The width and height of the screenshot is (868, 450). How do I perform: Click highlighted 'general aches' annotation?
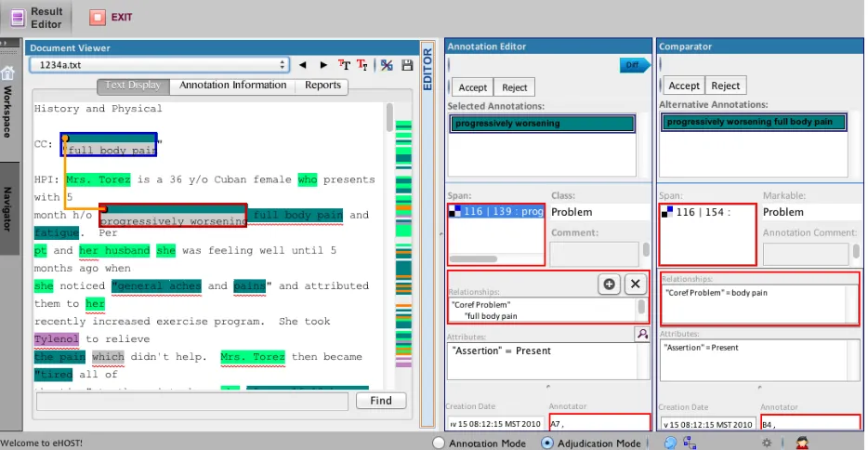(156, 285)
